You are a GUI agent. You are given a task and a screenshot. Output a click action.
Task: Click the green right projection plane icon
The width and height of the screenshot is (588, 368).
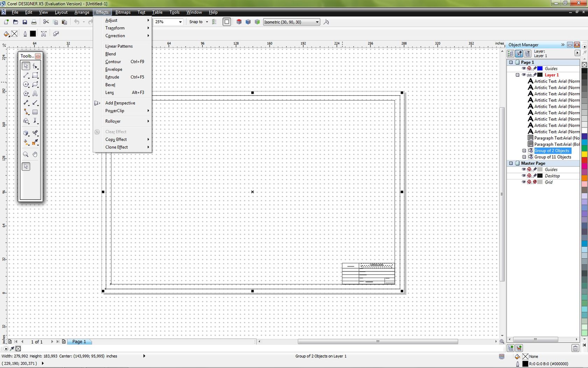257,22
